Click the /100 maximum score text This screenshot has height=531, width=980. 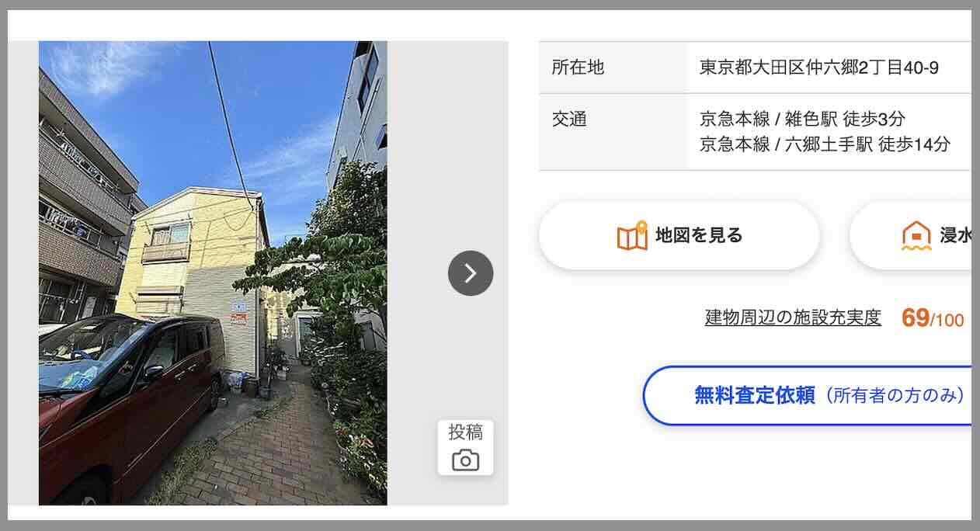[947, 321]
